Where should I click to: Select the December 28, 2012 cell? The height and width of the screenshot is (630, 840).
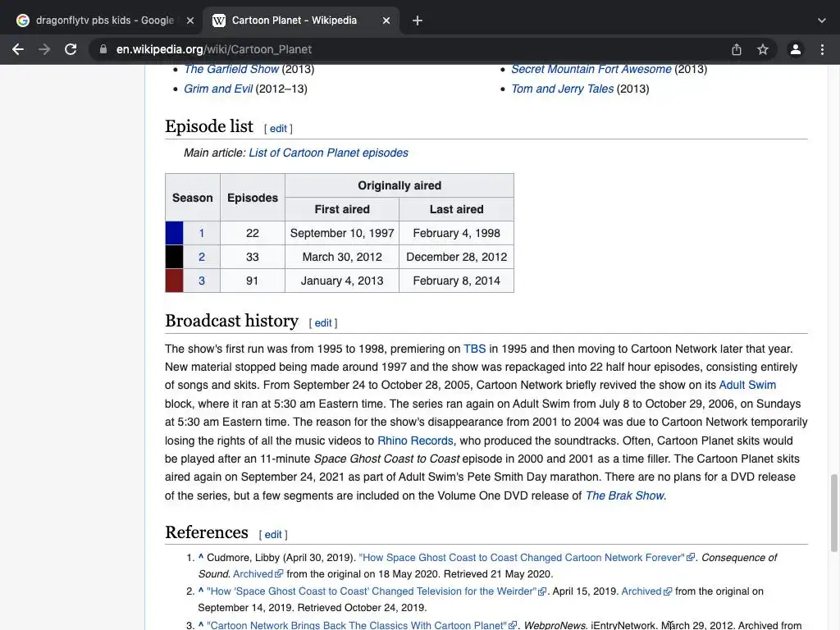click(x=456, y=257)
